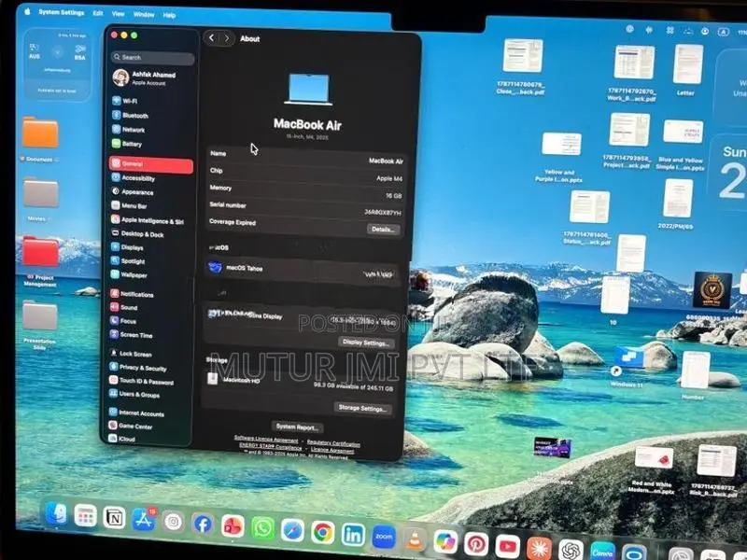Select the serial number value
This screenshot has width=747, height=560.
point(383,213)
